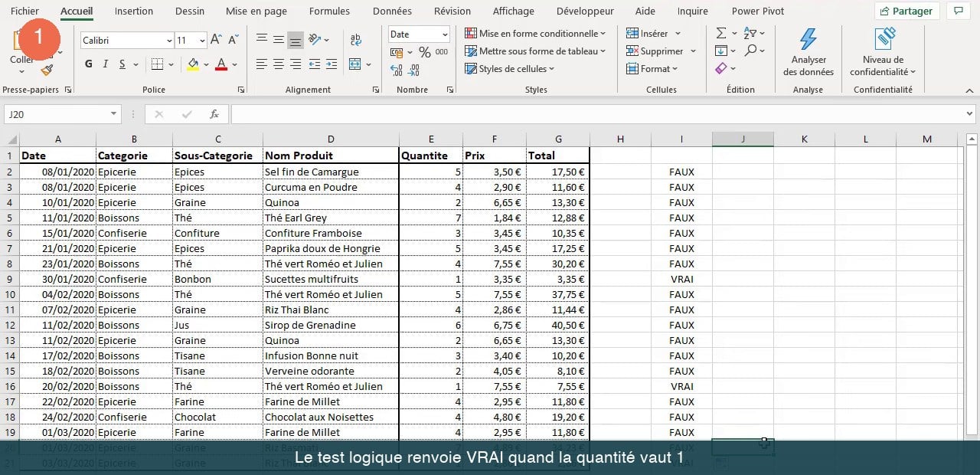The width and height of the screenshot is (980, 475).
Task: Click the formula bar input field
Action: click(597, 114)
